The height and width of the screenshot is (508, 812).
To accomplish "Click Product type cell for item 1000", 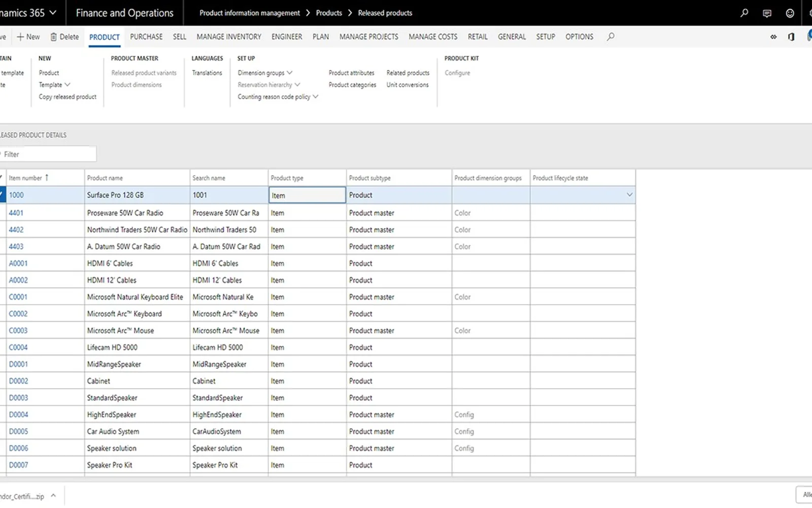I will [307, 195].
